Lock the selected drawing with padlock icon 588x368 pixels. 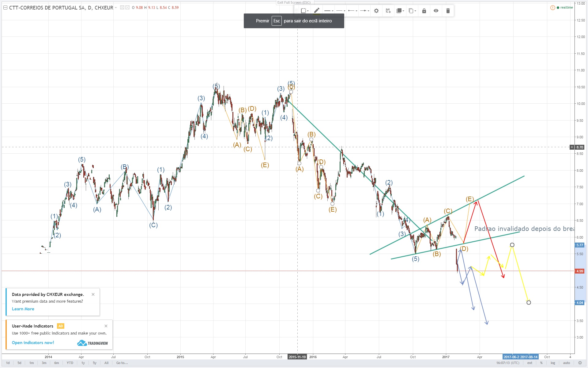click(424, 11)
